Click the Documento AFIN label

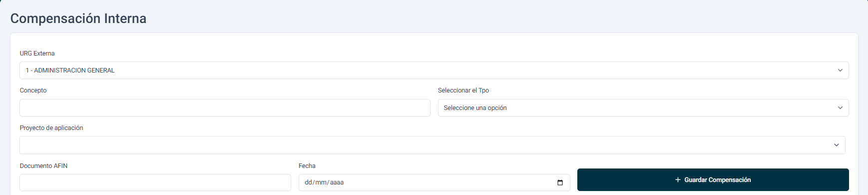43,166
